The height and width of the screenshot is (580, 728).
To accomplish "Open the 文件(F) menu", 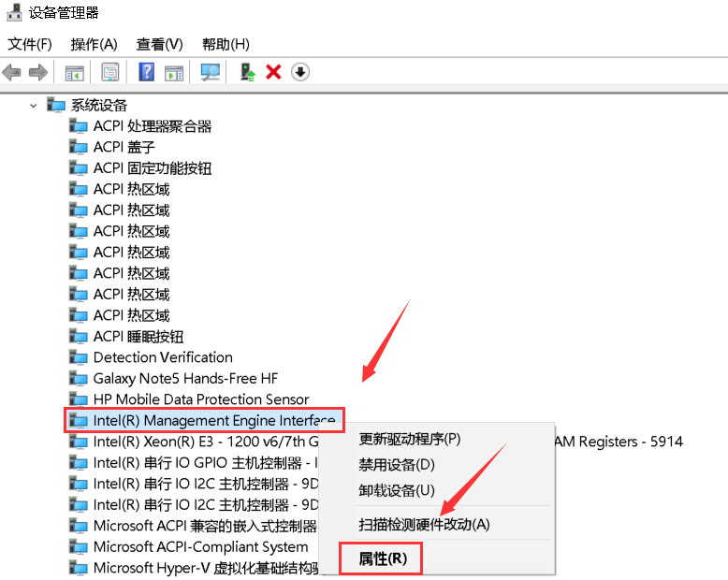I will point(30,45).
